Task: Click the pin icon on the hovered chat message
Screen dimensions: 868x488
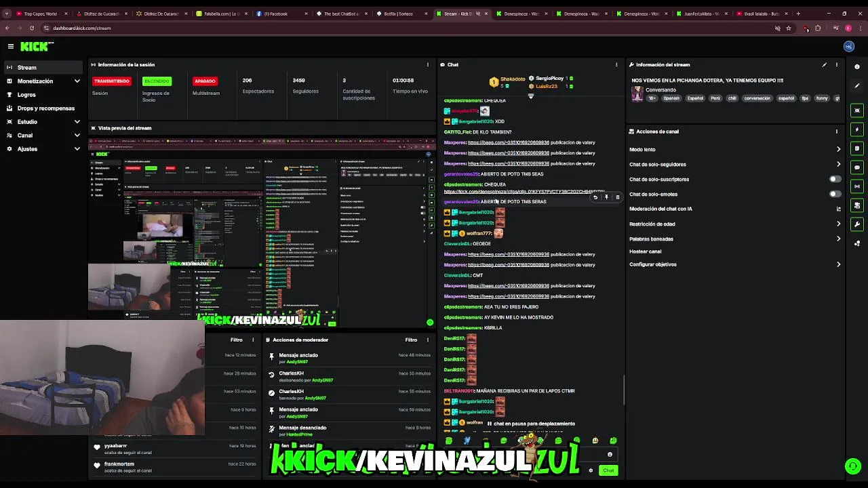Action: [606, 197]
